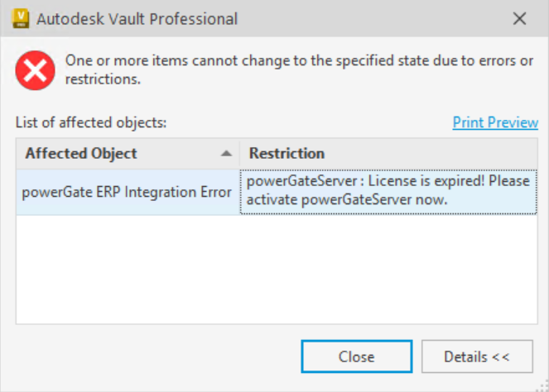The width and height of the screenshot is (549, 392).
Task: Click the Autodesk Vault Professional title bar text
Action: click(x=137, y=19)
